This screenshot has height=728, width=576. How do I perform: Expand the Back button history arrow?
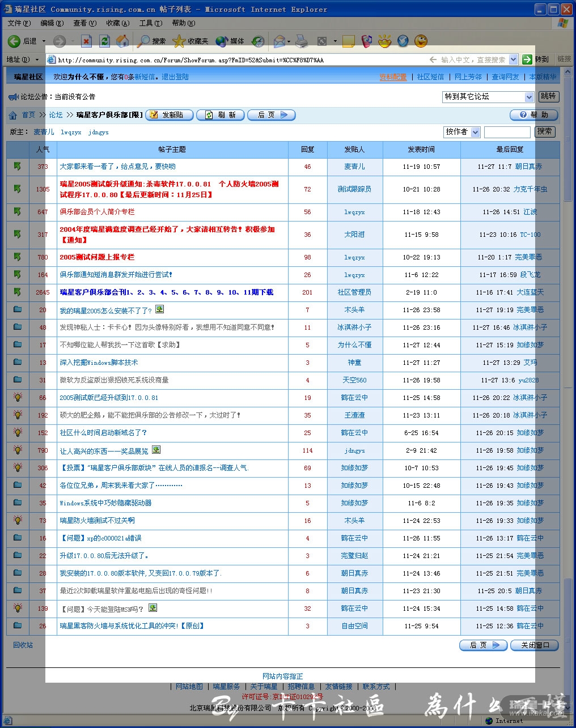pos(43,41)
